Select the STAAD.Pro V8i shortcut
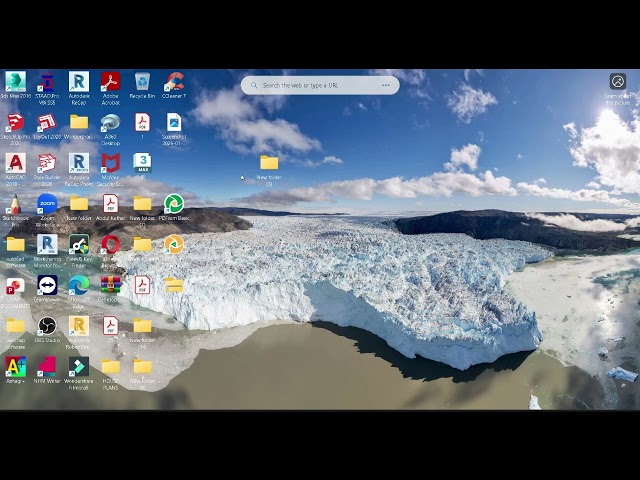The height and width of the screenshot is (480, 640). 47,82
